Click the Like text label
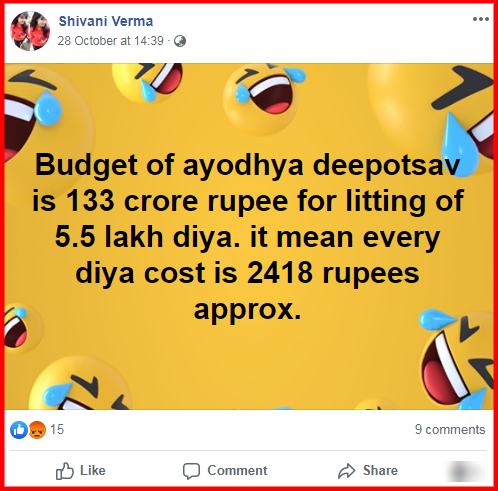The image size is (498, 491). pyautogui.click(x=93, y=470)
